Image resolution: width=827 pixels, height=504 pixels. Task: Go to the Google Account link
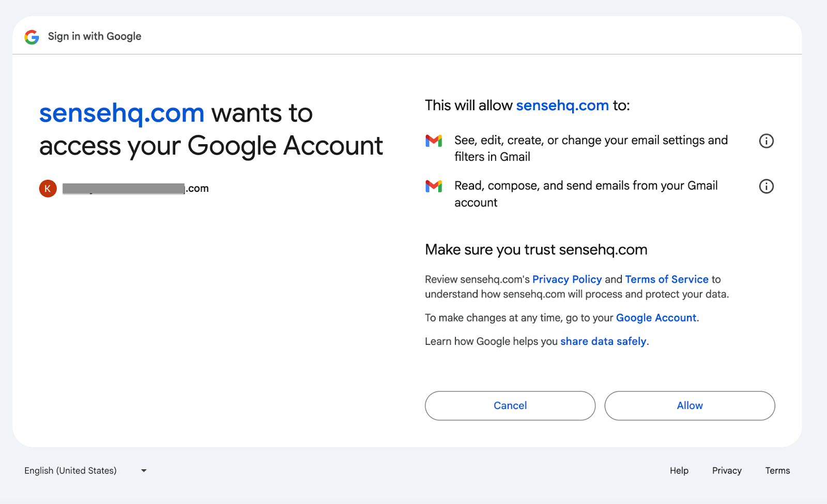(656, 318)
